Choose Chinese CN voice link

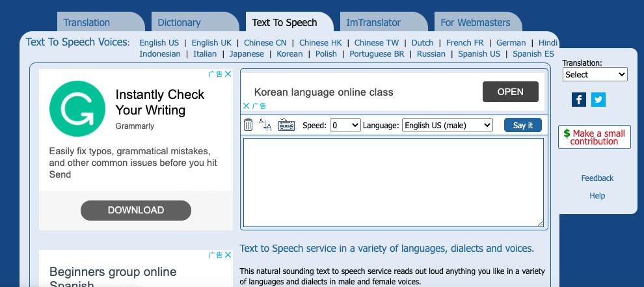coord(265,43)
